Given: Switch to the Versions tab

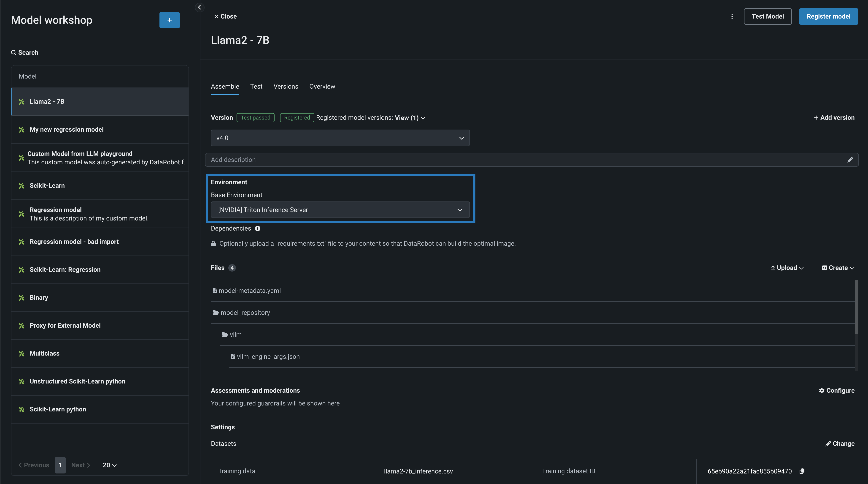Looking at the screenshot, I should point(285,87).
